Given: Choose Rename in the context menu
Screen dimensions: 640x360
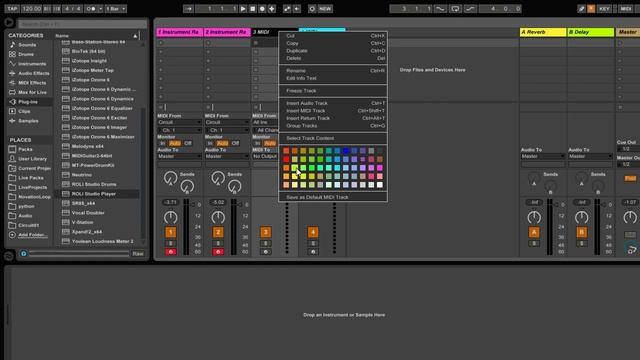Looking at the screenshot, I should 333,71.
